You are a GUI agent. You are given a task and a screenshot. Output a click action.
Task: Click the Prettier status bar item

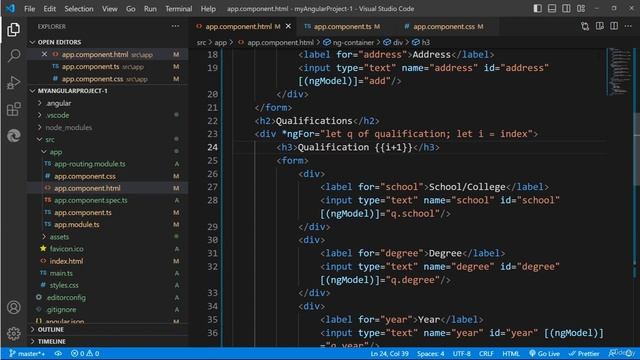point(584,353)
